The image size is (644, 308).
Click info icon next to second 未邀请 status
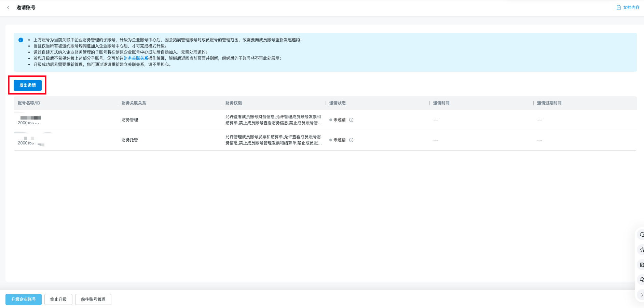(x=351, y=140)
